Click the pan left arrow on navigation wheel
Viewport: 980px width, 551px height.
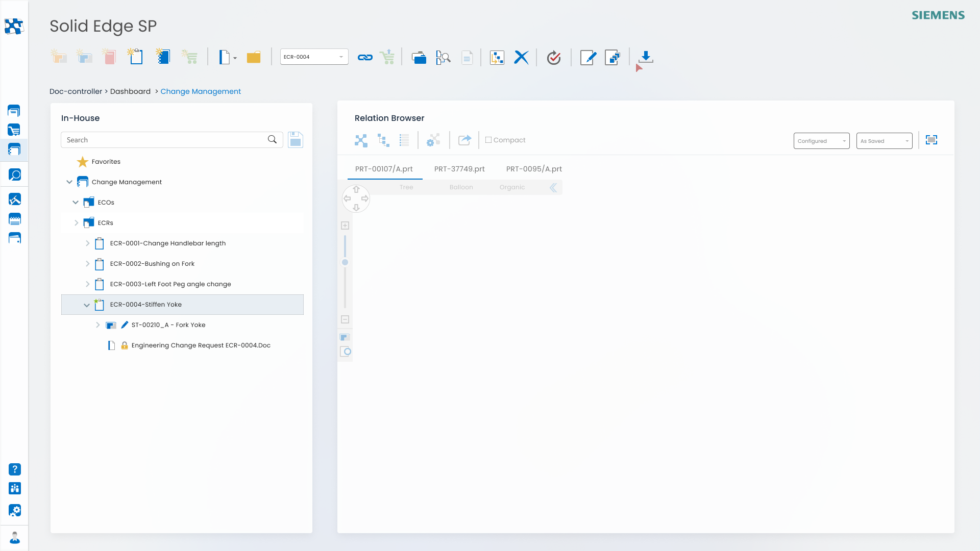click(347, 198)
